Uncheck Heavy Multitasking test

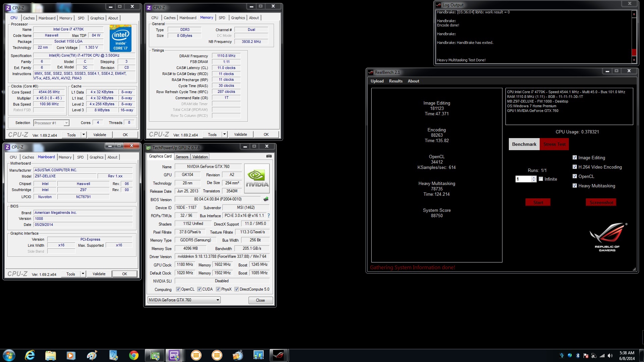575,186
